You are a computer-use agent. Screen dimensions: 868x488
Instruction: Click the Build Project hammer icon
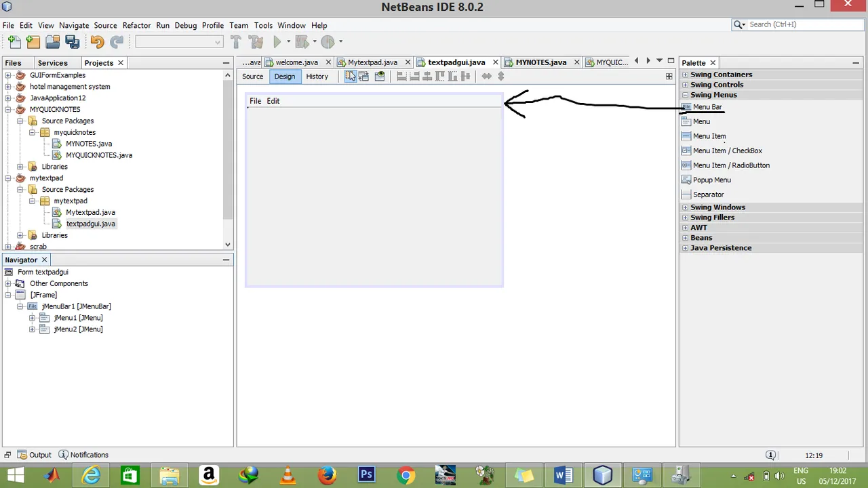(x=236, y=42)
